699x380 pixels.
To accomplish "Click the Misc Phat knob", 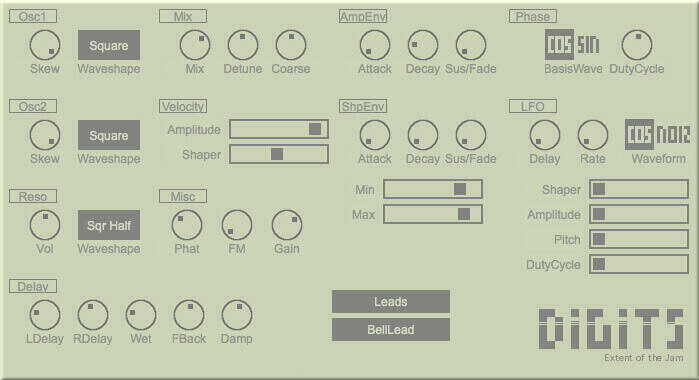I will [187, 225].
